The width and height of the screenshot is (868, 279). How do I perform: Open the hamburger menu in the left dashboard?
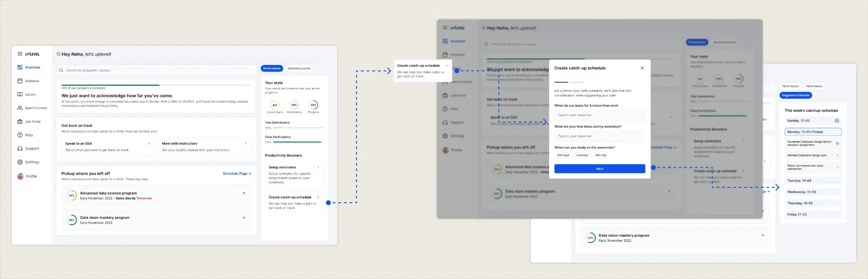(20, 54)
